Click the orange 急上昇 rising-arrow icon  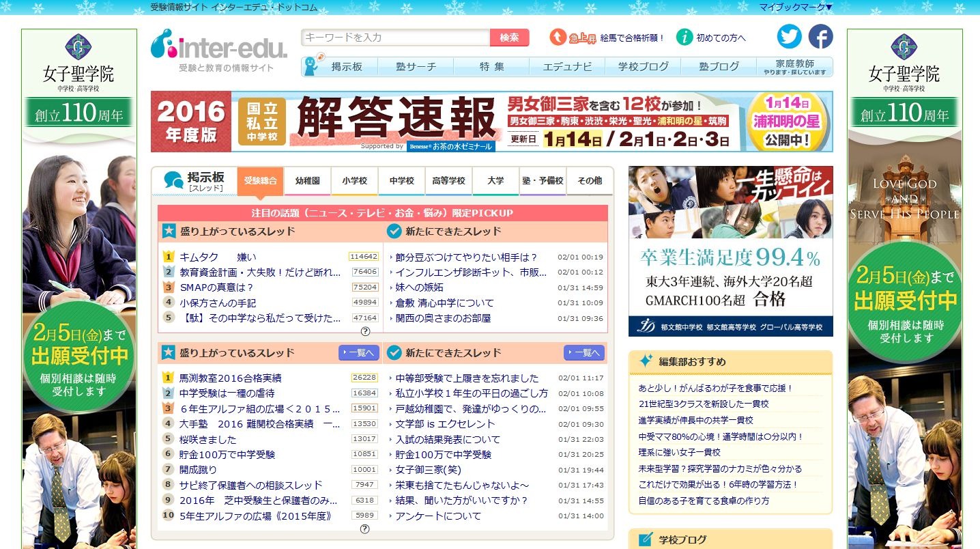pyautogui.click(x=557, y=38)
